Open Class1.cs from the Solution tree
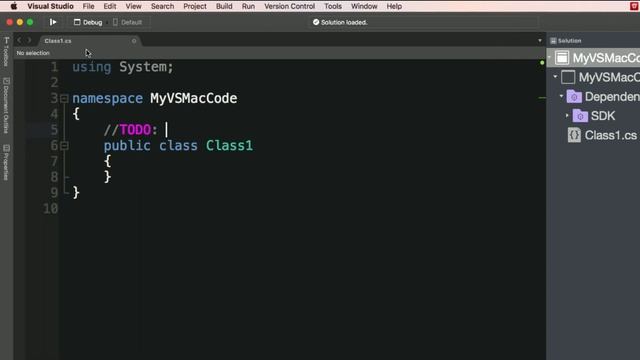The image size is (640, 360). 610,135
